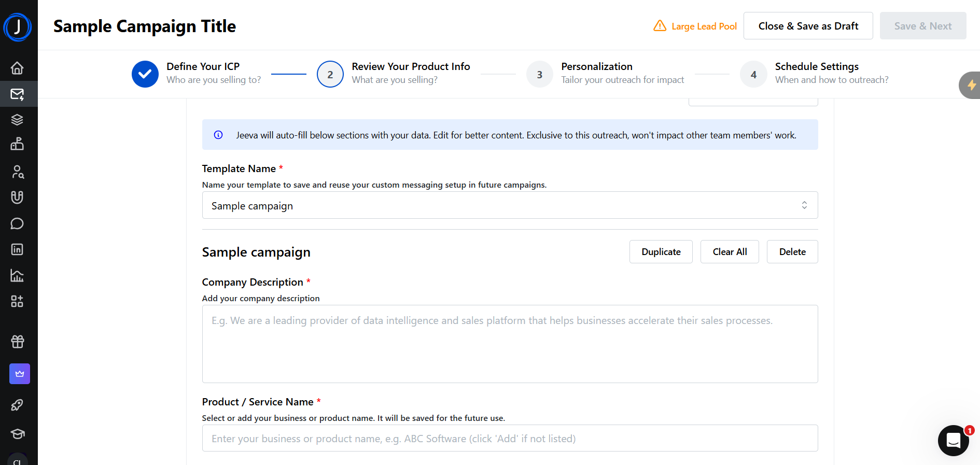Click the Clear All button
Screen dimensions: 980x465
(730, 252)
